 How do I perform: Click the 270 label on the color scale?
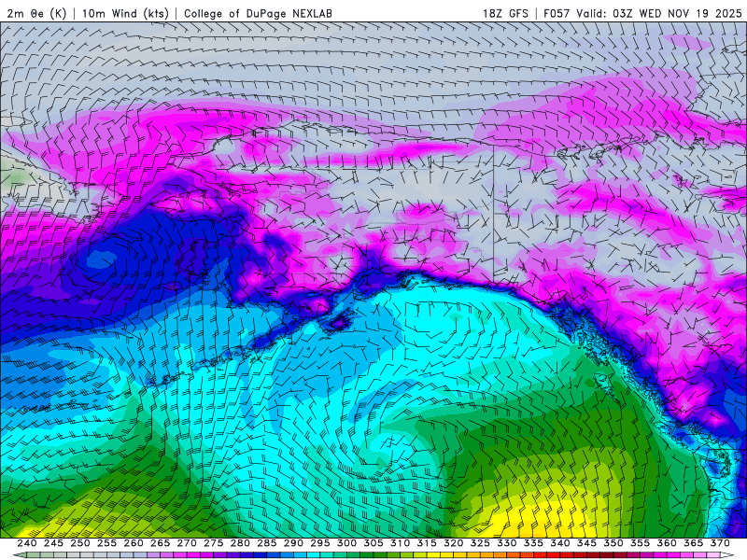[187, 543]
